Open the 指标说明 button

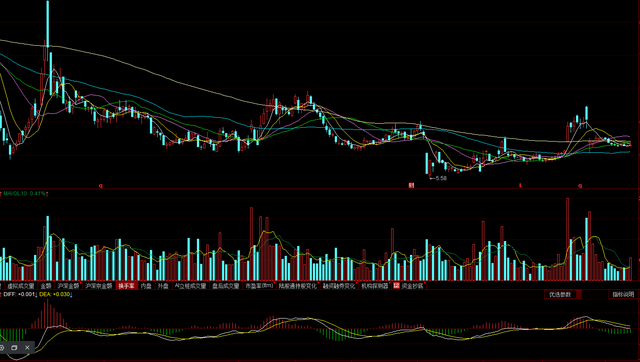(623, 294)
